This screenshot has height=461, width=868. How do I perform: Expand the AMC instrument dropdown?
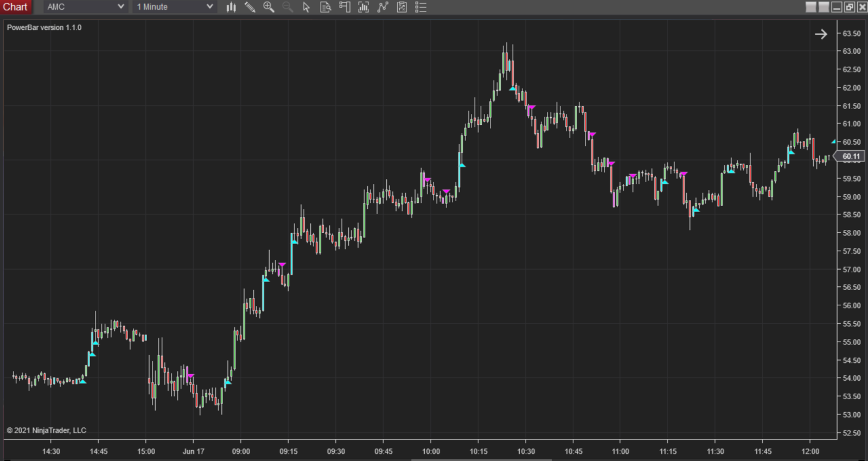coord(120,7)
